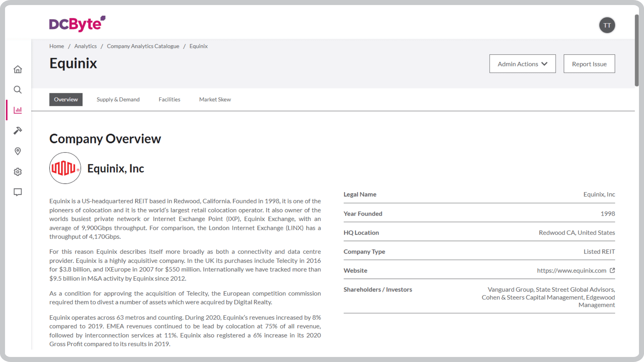Open the map via the location pin icon

pos(17,151)
